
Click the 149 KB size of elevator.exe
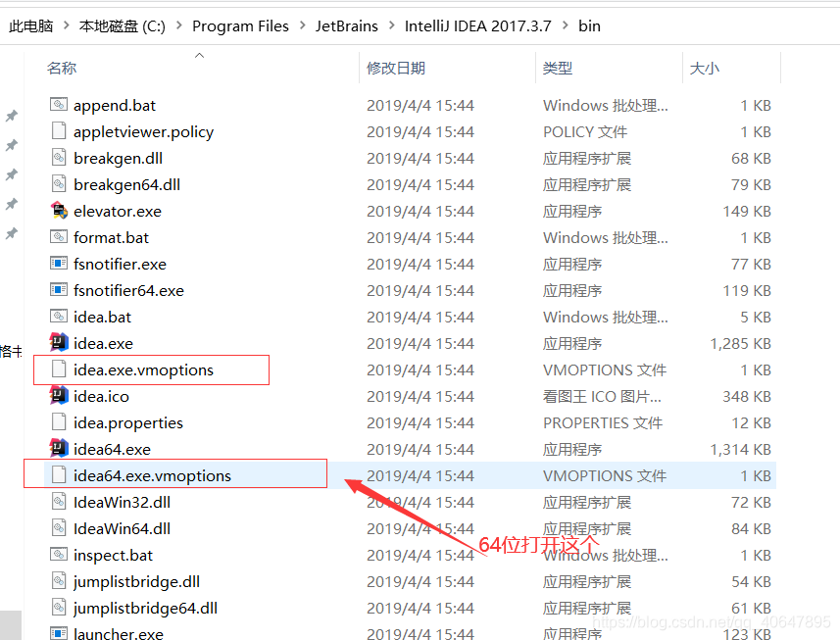pos(747,211)
